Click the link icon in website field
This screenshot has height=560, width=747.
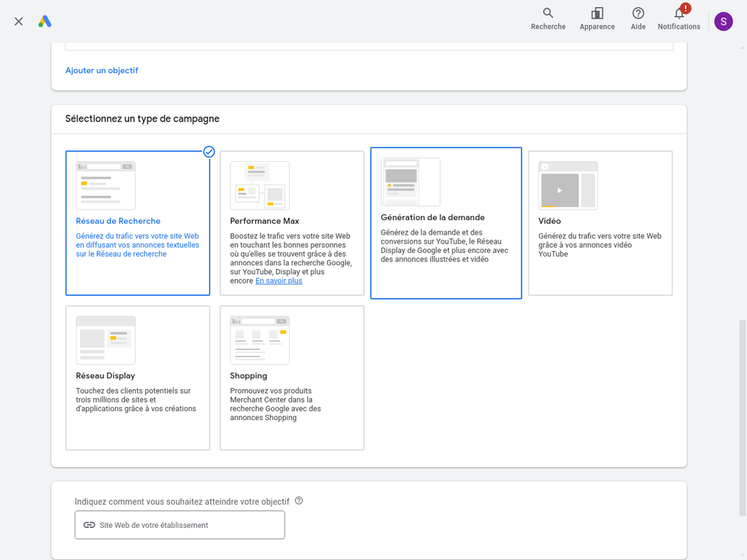pos(89,525)
